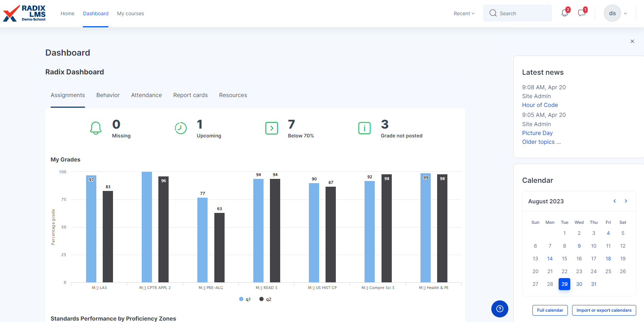Image resolution: width=644 pixels, height=322 pixels.
Task: Expand the Recent dropdown menu
Action: click(x=464, y=13)
